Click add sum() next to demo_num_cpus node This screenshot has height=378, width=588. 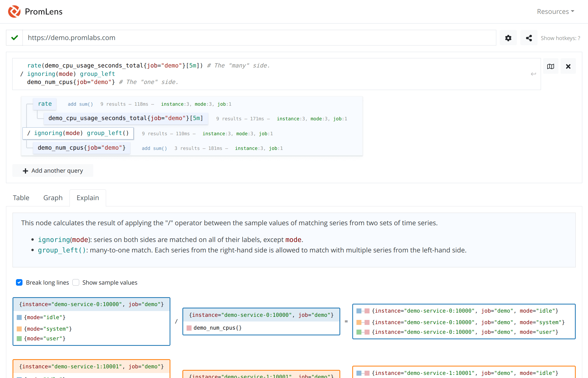154,148
